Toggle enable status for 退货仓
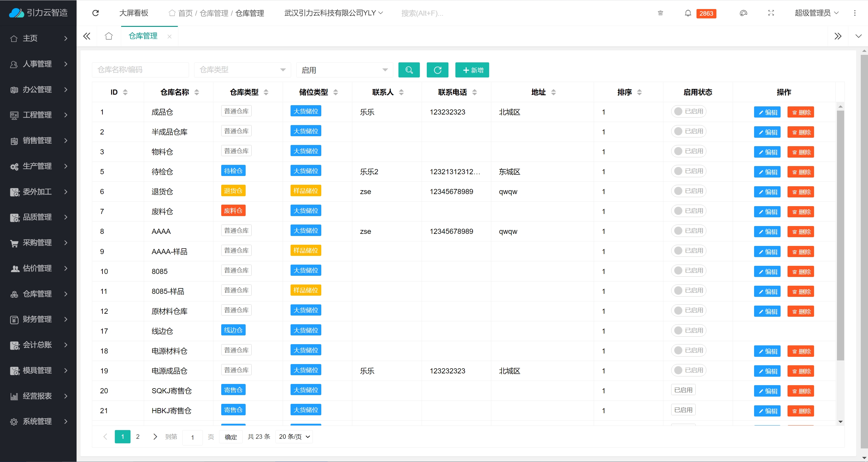 (x=688, y=191)
